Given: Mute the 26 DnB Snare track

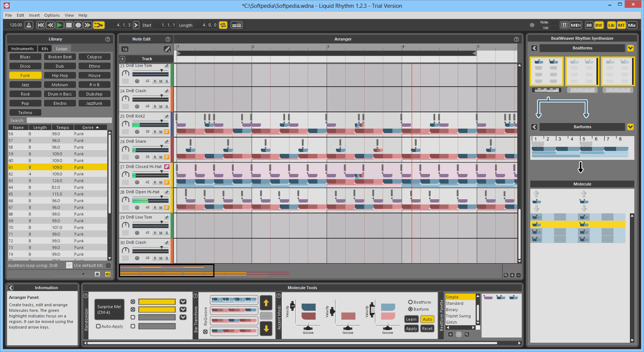Looking at the screenshot, I should 161,157.
